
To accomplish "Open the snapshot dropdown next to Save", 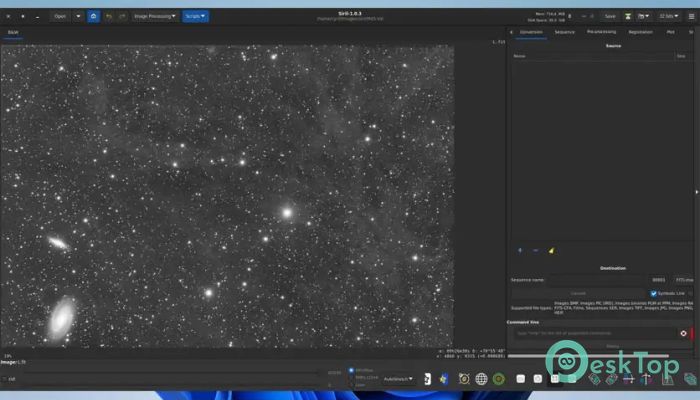I will [x=643, y=17].
